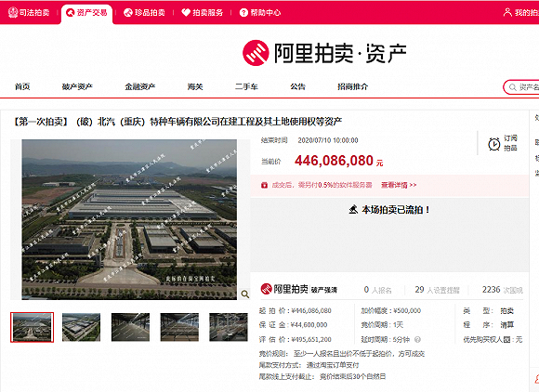Click the 珍品拍卖 icon
Screen dimensions: 539x392
coord(128,13)
